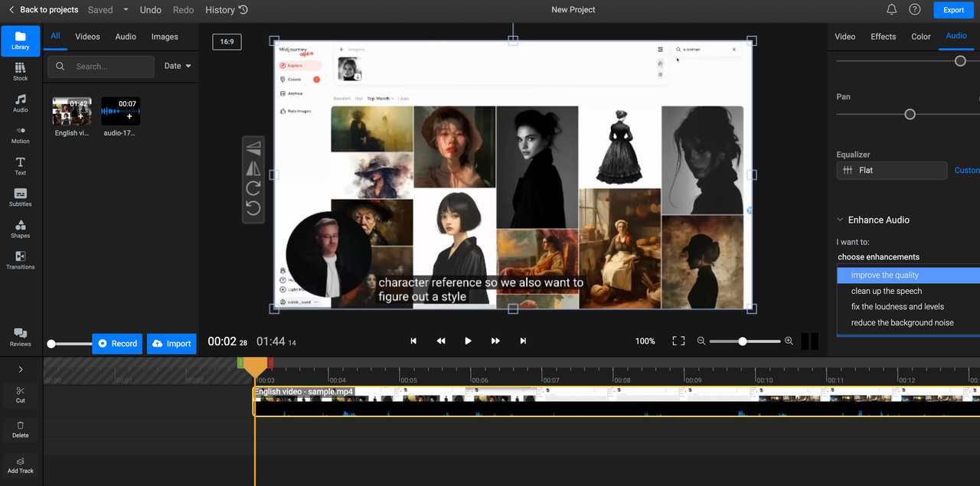Viewport: 980px width, 486px height.
Task: Click the Record button
Action: pyautogui.click(x=116, y=344)
